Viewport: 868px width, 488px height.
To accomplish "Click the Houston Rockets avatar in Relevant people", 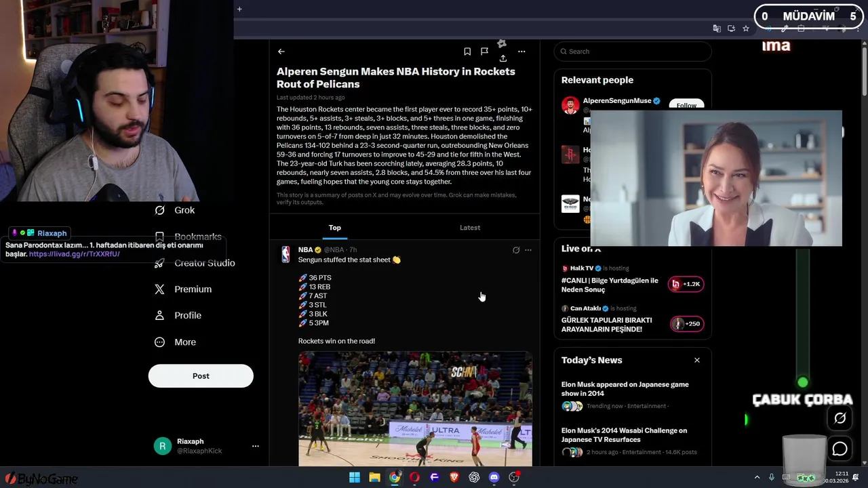I will (570, 154).
